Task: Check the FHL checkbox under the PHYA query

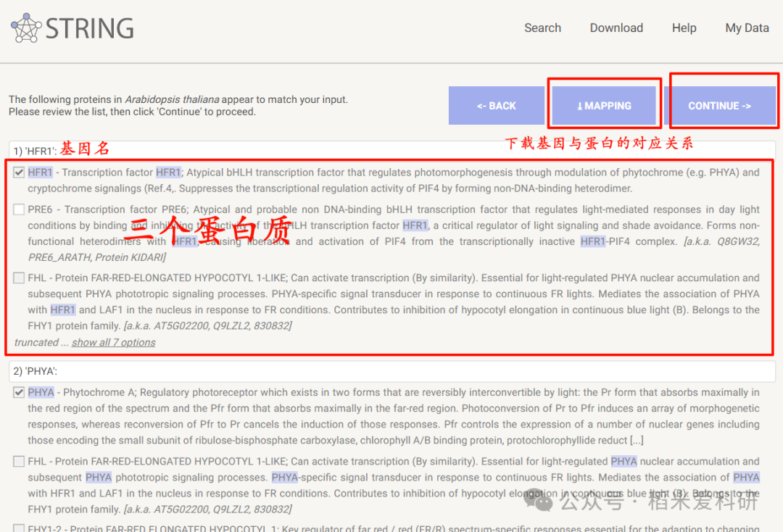Action: [x=19, y=462]
